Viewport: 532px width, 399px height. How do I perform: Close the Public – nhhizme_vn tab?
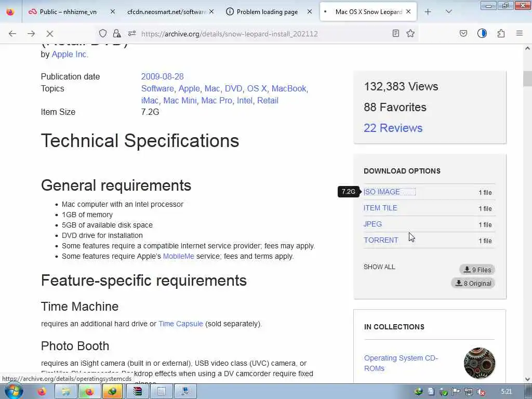tap(113, 12)
